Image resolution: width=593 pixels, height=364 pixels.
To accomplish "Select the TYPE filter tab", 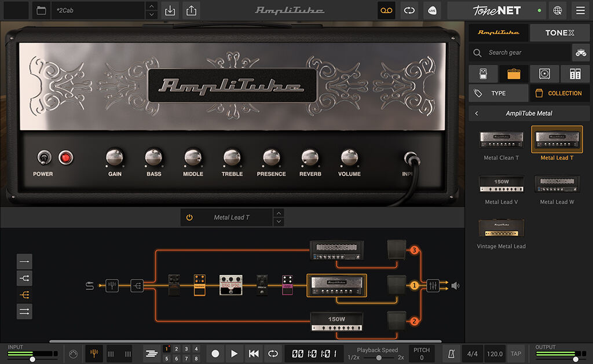I will tap(498, 93).
